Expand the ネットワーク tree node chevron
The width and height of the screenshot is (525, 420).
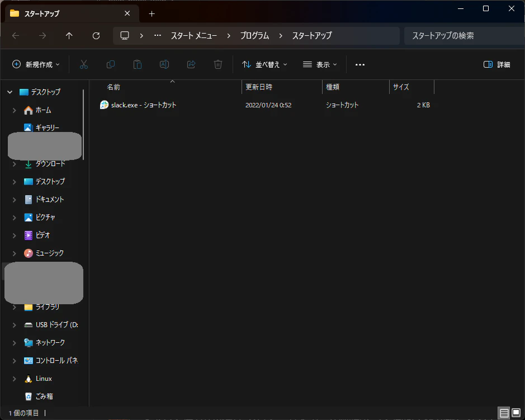[x=14, y=343]
